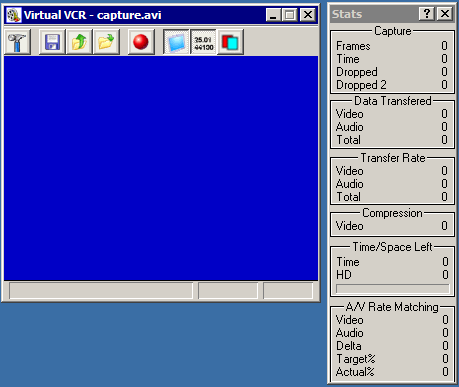Screen dimensions: 459x387
Task: Close the Stats window
Action: 445,14
